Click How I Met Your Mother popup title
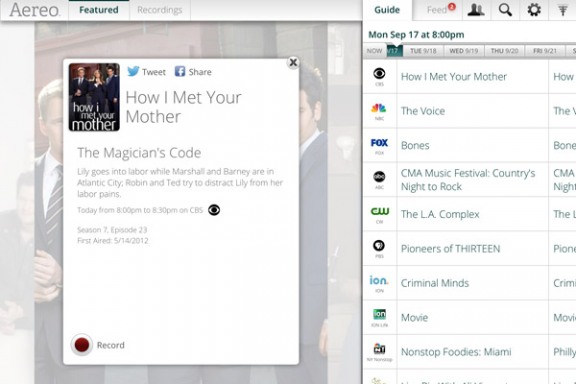This screenshot has height=384, width=576. click(x=183, y=107)
